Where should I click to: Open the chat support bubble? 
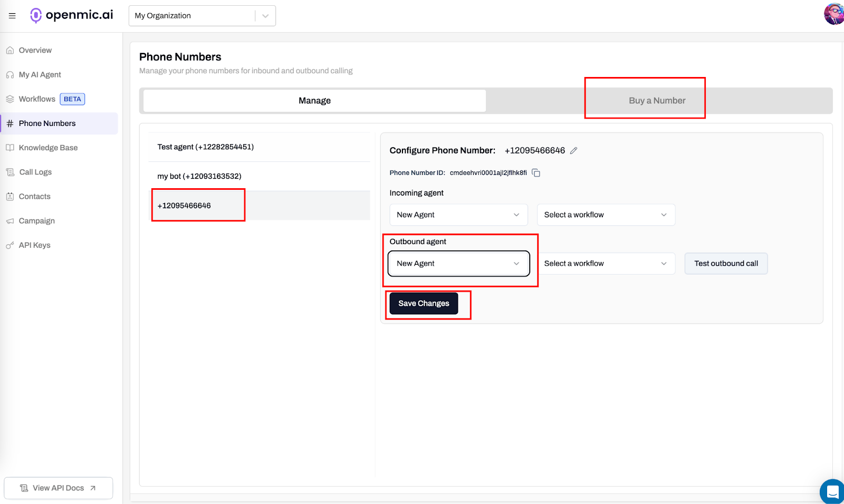(832, 492)
